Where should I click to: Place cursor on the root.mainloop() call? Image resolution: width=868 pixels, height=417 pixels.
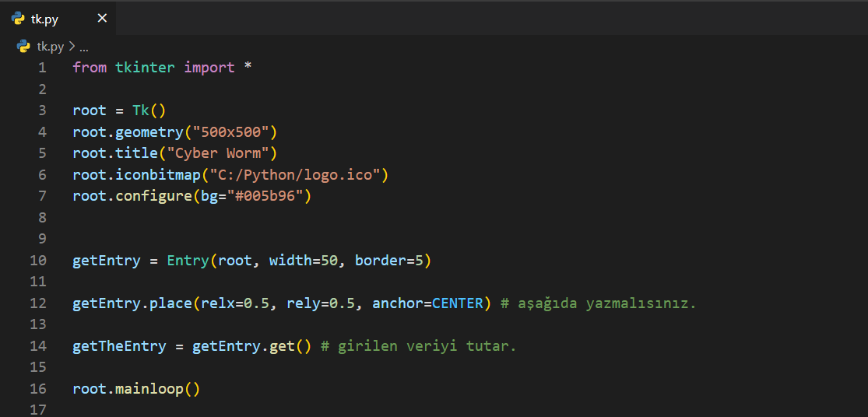[x=136, y=388]
